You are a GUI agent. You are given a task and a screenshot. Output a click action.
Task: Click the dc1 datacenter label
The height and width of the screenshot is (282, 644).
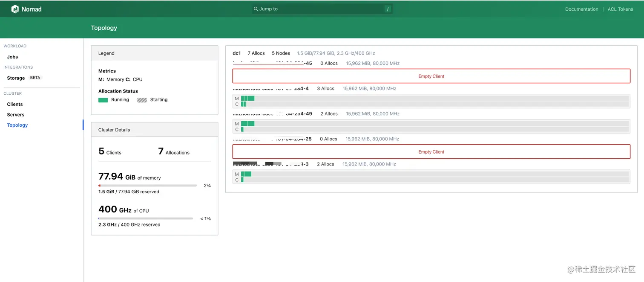click(236, 53)
